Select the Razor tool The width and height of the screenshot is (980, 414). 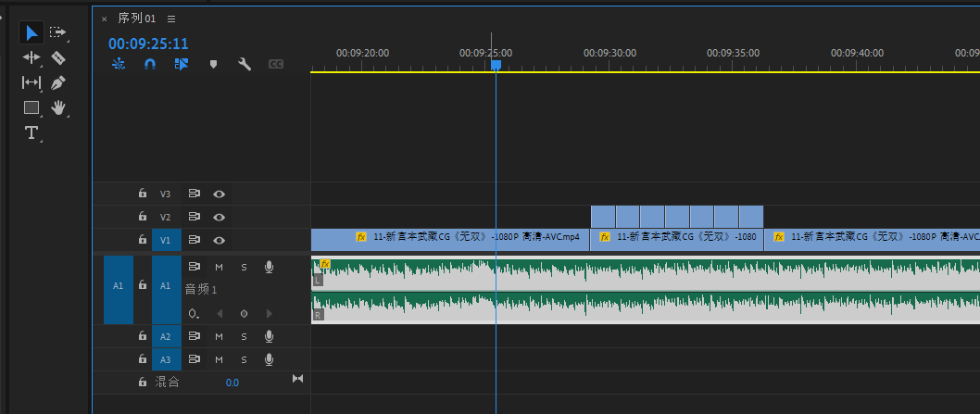tap(57, 57)
